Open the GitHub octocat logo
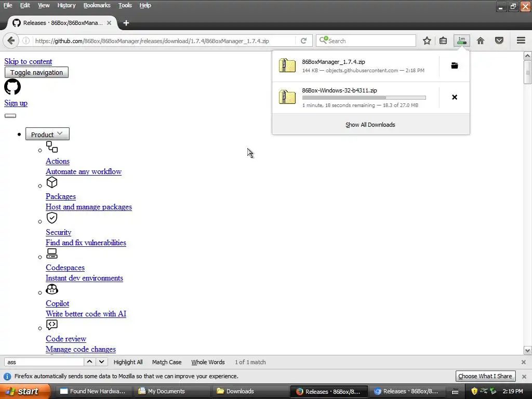The width and height of the screenshot is (532, 399). coord(12,87)
